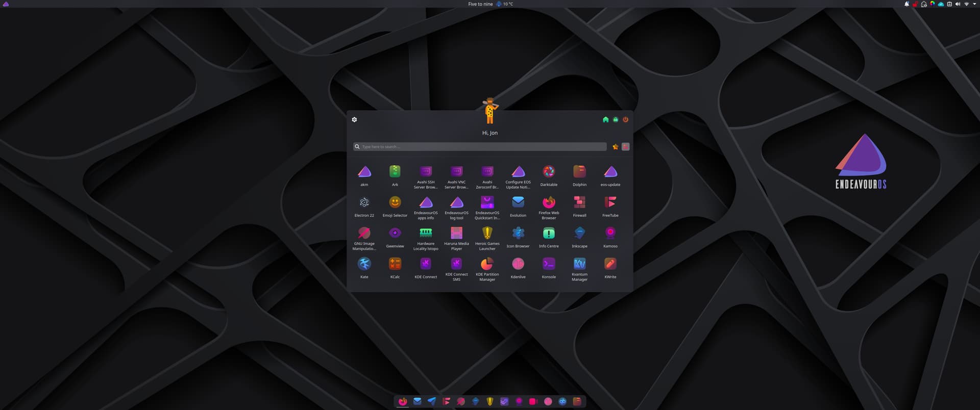Launch Firefox Web Browser from grid
980x410 pixels.
549,207
